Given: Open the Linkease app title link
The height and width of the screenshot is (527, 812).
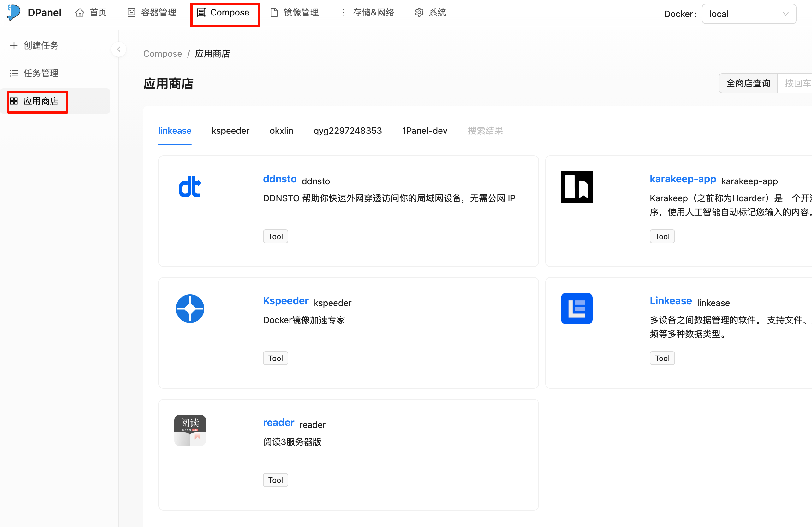Looking at the screenshot, I should [x=671, y=300].
